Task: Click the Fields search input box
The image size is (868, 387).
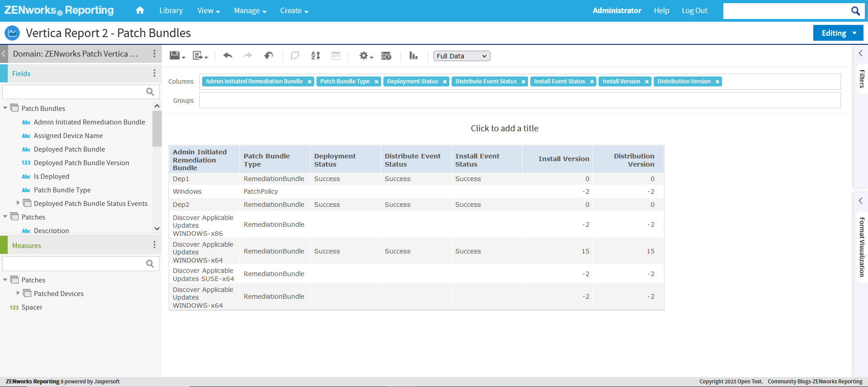Action: pyautogui.click(x=75, y=92)
